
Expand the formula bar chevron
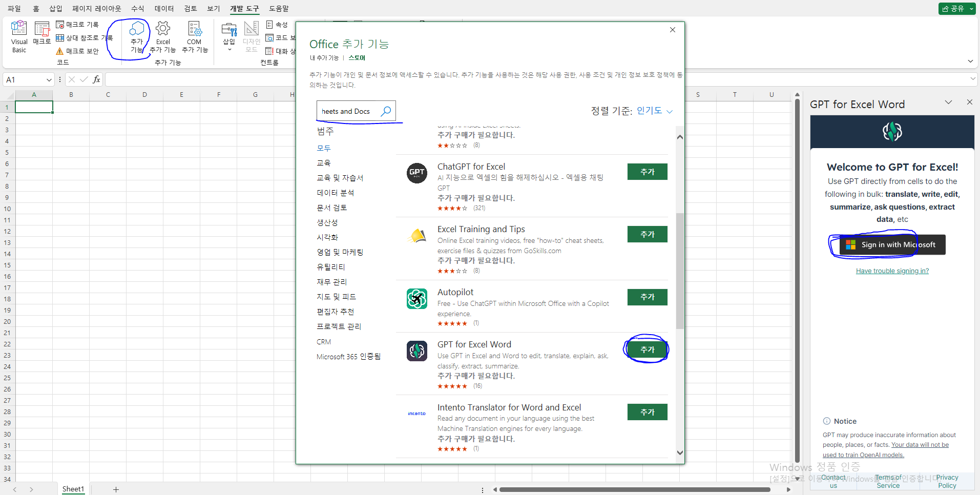point(973,79)
